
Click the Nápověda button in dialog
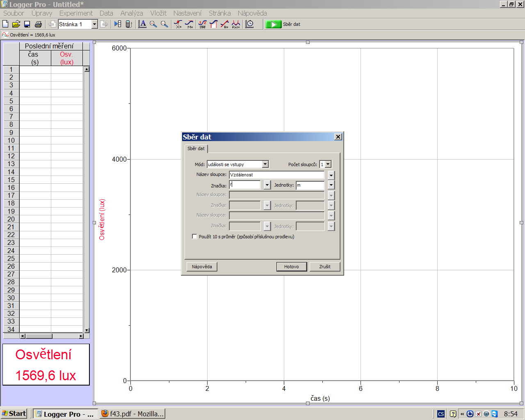pos(202,267)
